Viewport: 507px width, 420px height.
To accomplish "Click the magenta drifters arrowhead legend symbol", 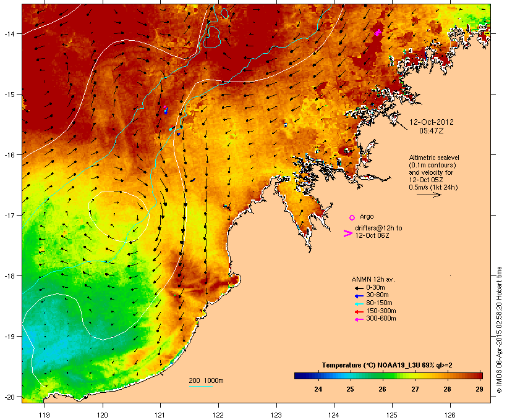I will coord(347,233).
